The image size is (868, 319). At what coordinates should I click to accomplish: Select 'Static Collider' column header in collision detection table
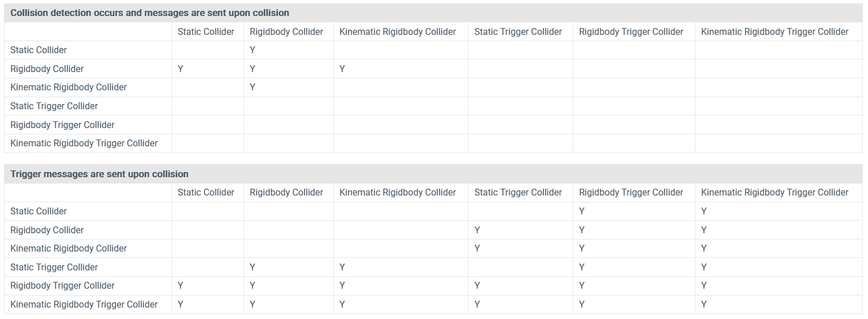point(206,32)
